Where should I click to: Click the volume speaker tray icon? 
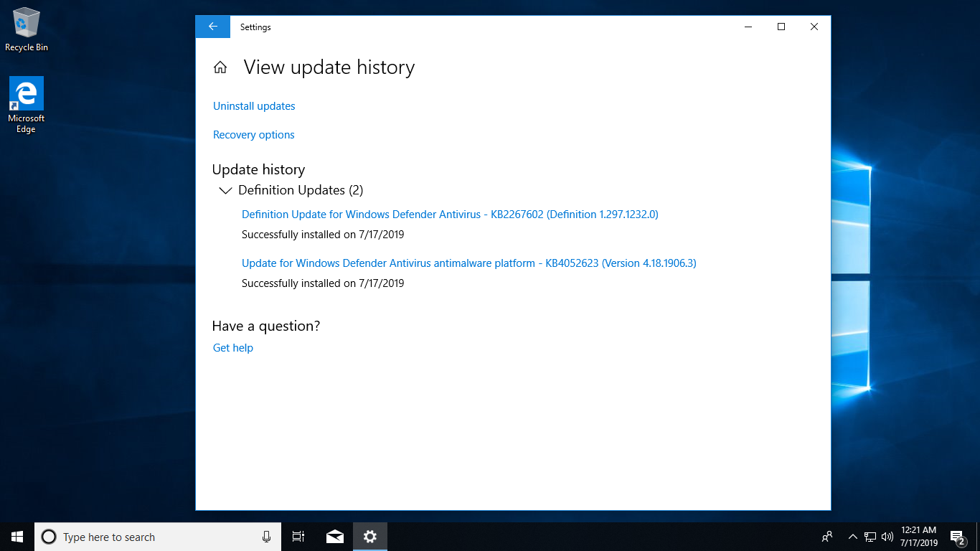(887, 537)
